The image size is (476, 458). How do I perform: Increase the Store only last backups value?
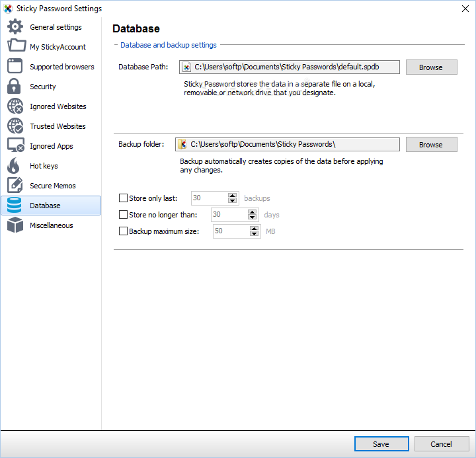233,196
